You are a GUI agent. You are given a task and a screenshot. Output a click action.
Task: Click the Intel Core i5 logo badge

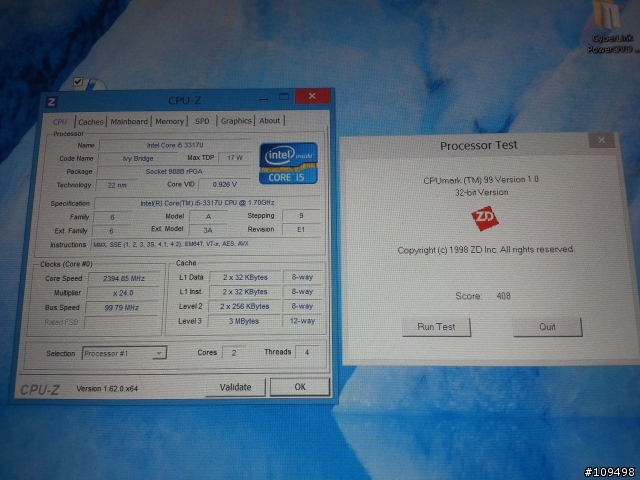tap(288, 163)
